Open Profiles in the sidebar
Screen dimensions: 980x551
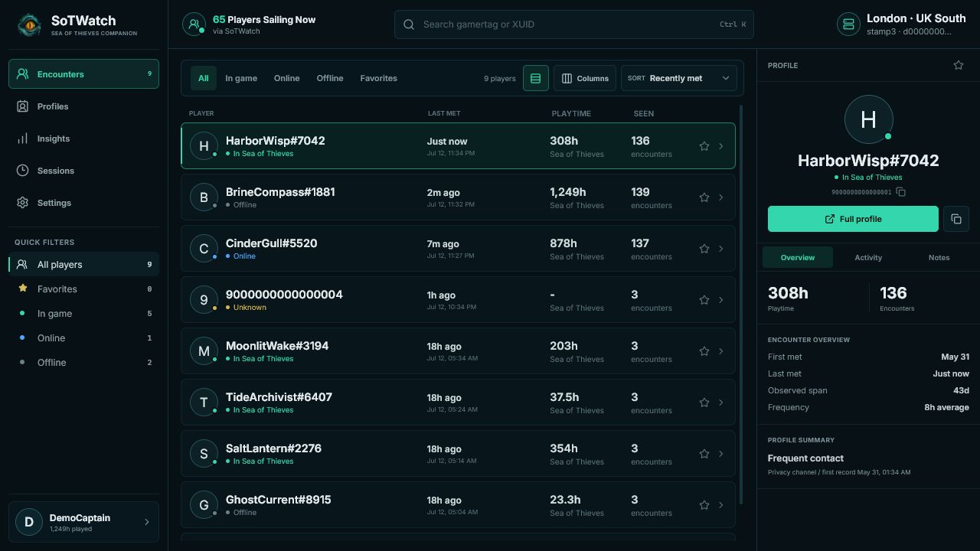tap(83, 106)
